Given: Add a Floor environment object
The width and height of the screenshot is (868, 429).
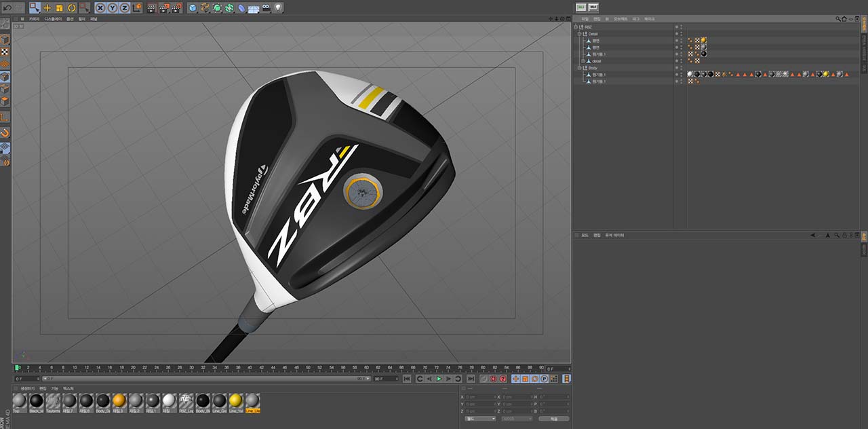Looking at the screenshot, I should click(x=254, y=7).
